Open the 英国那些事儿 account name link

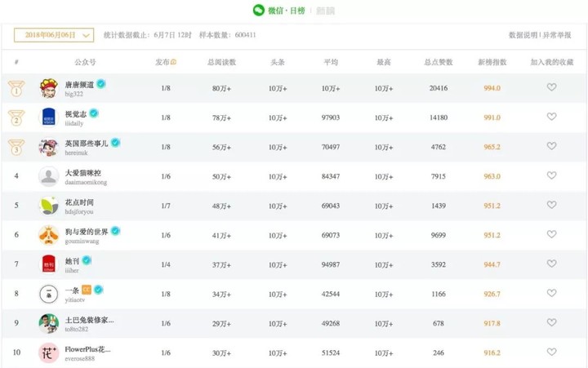tap(87, 144)
